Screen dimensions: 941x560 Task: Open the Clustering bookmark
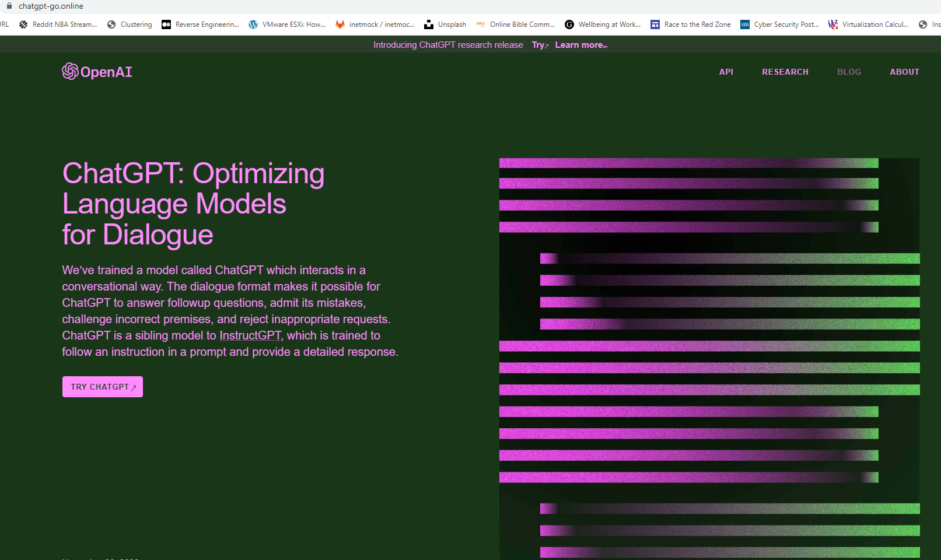(x=130, y=24)
